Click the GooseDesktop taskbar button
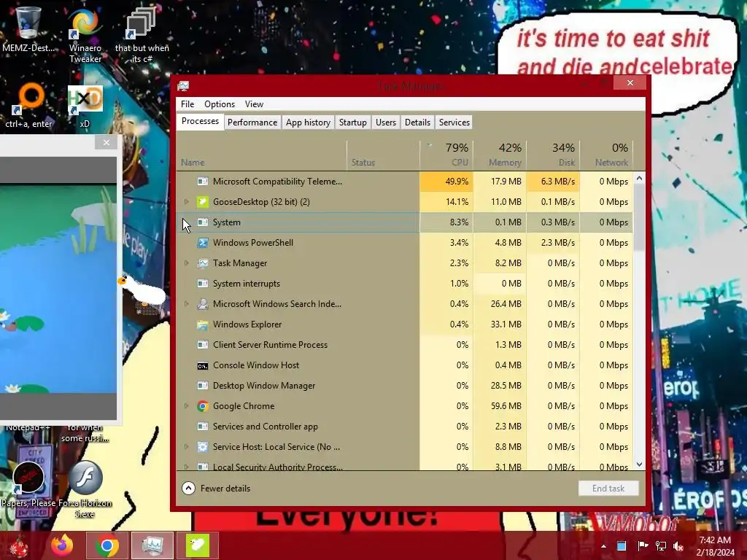The width and height of the screenshot is (747, 560). [x=197, y=545]
